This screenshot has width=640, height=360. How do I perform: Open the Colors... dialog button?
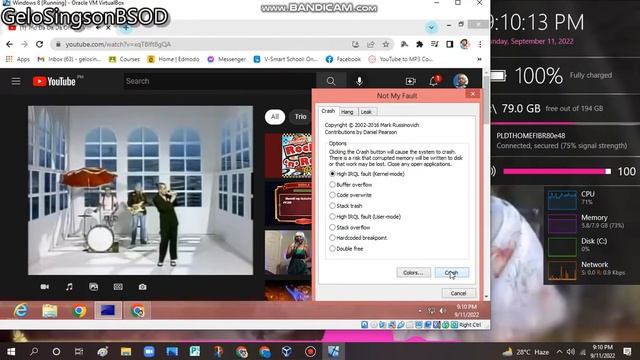(413, 273)
